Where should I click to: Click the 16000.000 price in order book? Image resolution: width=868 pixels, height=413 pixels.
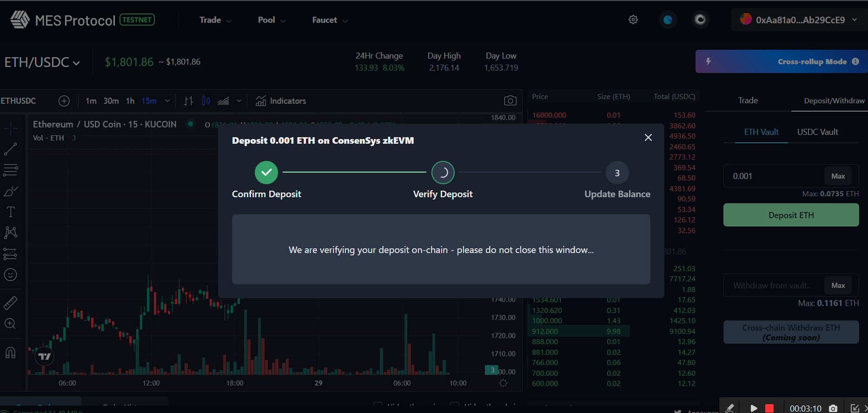click(x=549, y=115)
